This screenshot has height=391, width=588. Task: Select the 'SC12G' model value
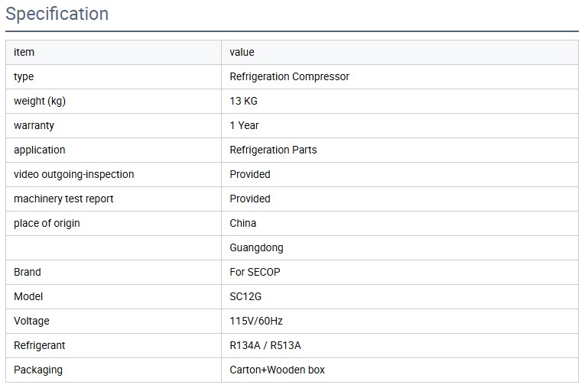click(246, 296)
